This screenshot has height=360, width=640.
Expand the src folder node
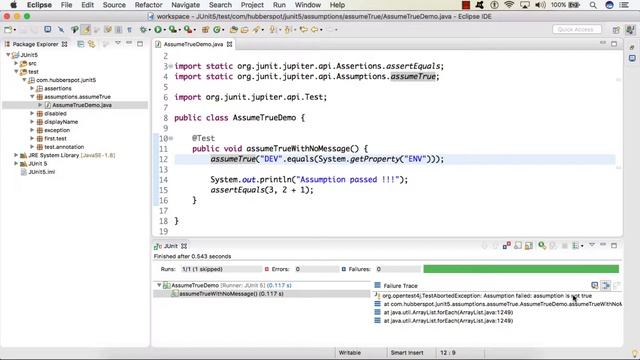point(16,63)
